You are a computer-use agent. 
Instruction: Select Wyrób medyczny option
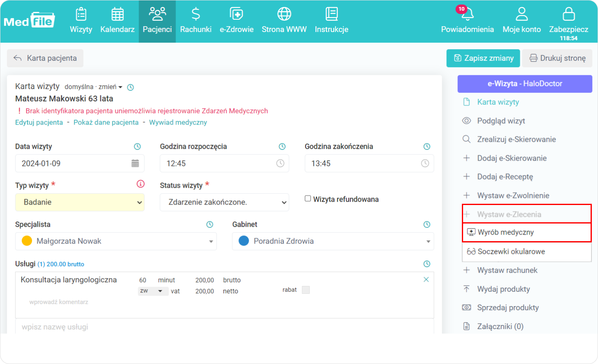[x=527, y=233]
